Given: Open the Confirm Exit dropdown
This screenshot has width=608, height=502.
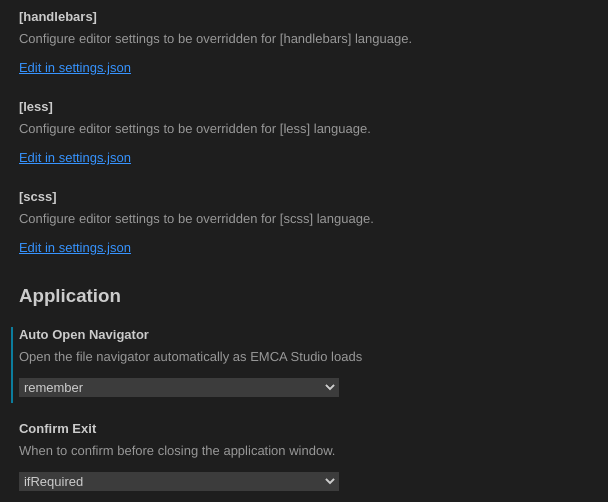Looking at the screenshot, I should point(179,481).
